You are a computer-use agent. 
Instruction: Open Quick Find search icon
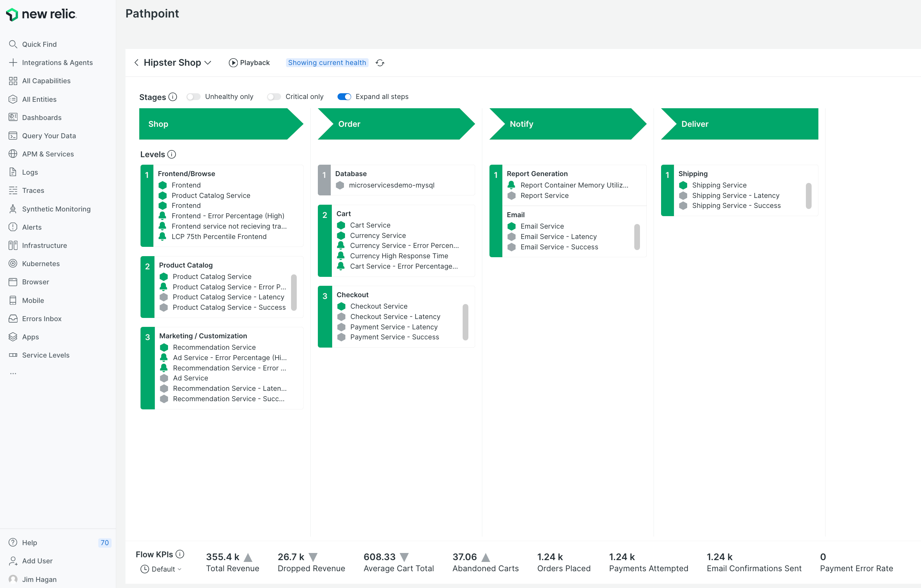(13, 44)
